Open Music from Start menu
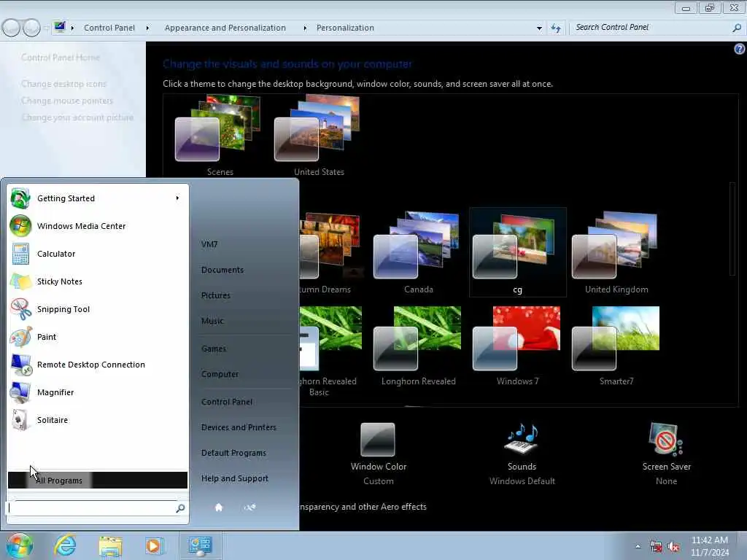The width and height of the screenshot is (747, 560). pyautogui.click(x=212, y=321)
